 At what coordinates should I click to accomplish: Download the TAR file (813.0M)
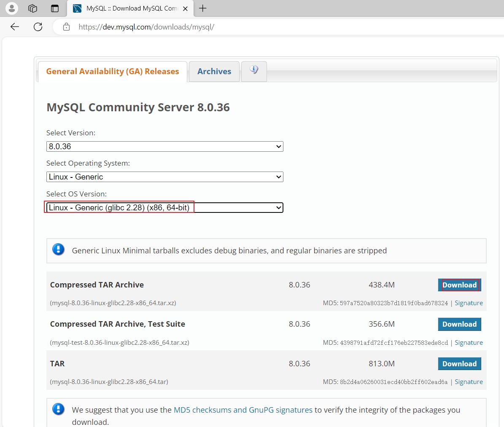tap(460, 364)
